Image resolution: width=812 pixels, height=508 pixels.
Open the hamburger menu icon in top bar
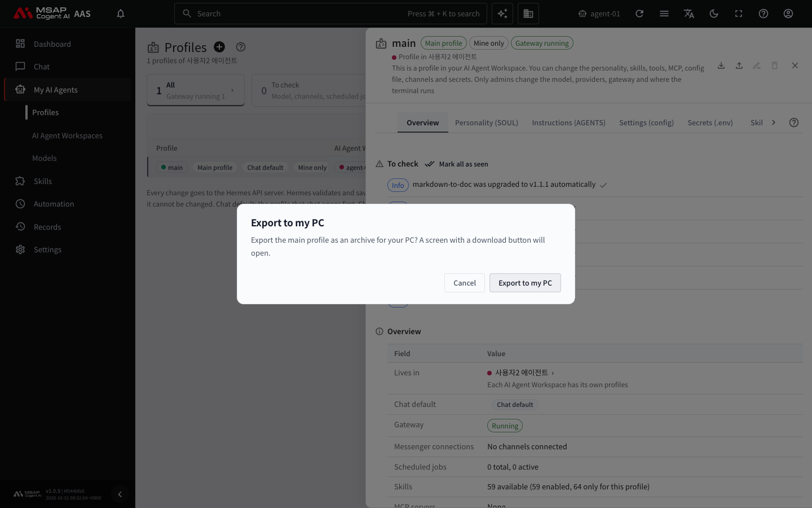pyautogui.click(x=664, y=14)
